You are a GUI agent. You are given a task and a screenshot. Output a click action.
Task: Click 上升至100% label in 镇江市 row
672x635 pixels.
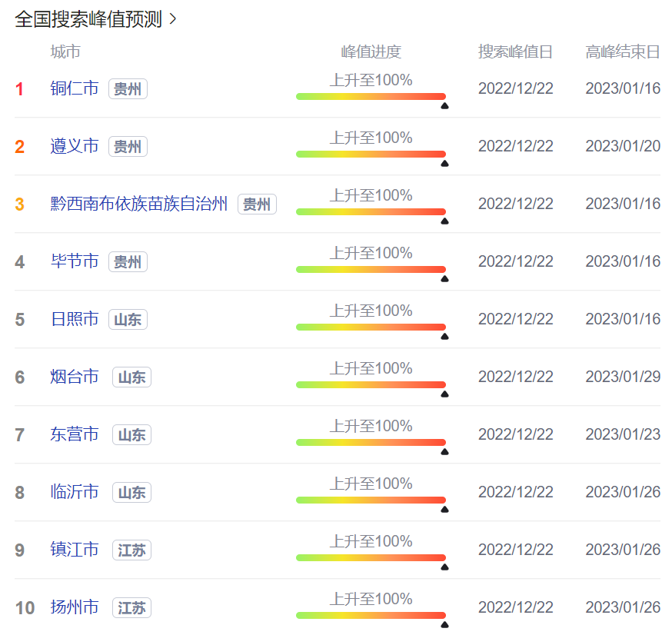tap(371, 541)
